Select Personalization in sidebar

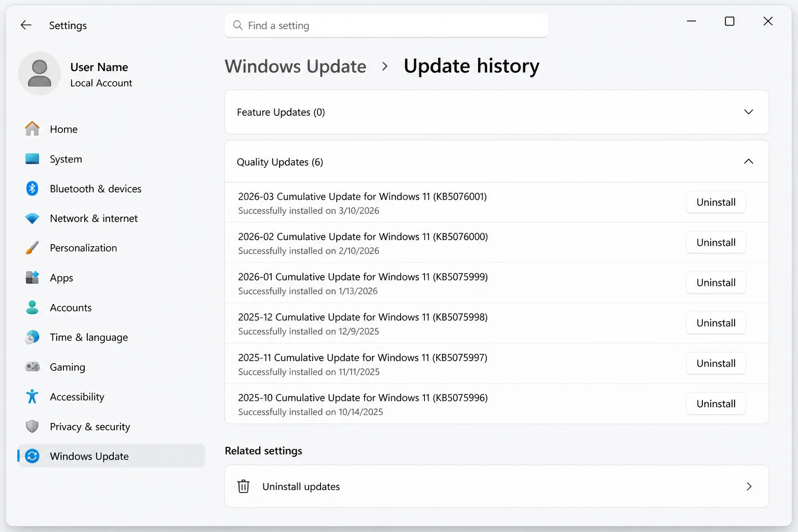pyautogui.click(x=111, y=248)
